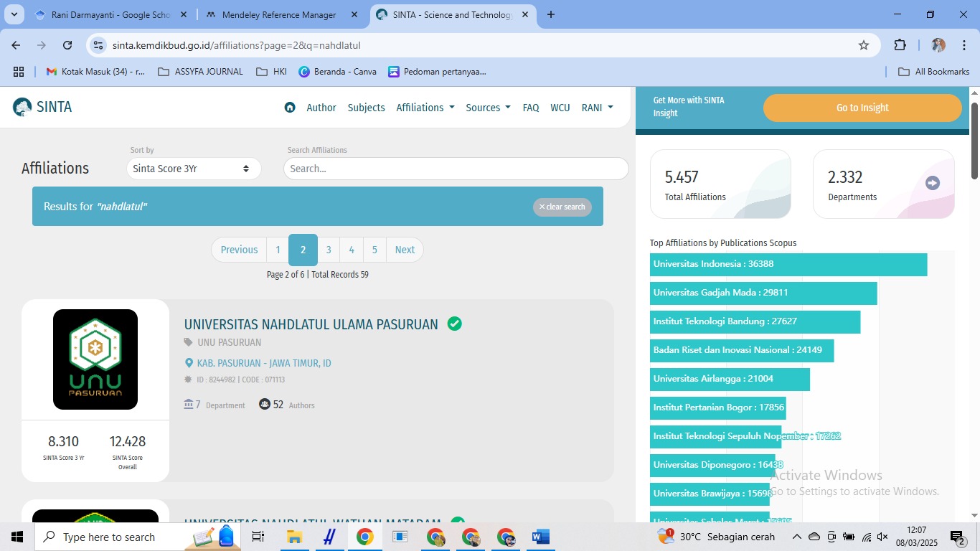Click the arrow icon on Departments card
This screenshot has height=551, width=980.
933,183
